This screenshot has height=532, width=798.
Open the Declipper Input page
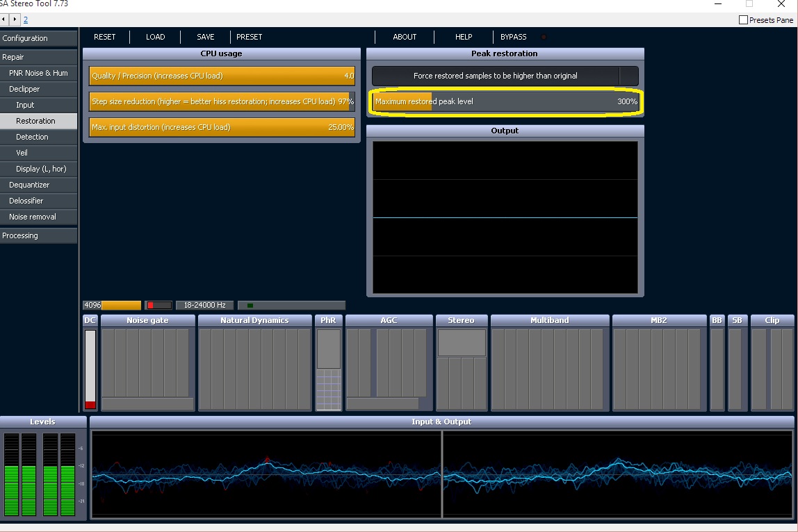click(x=39, y=105)
